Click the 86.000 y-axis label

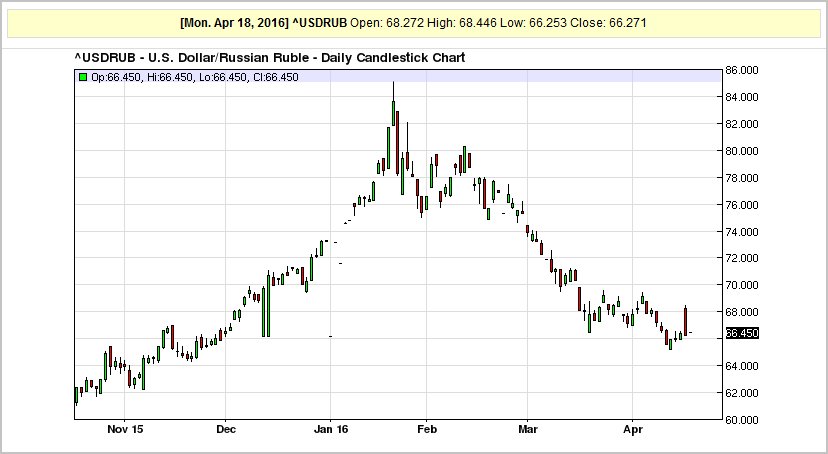click(742, 70)
